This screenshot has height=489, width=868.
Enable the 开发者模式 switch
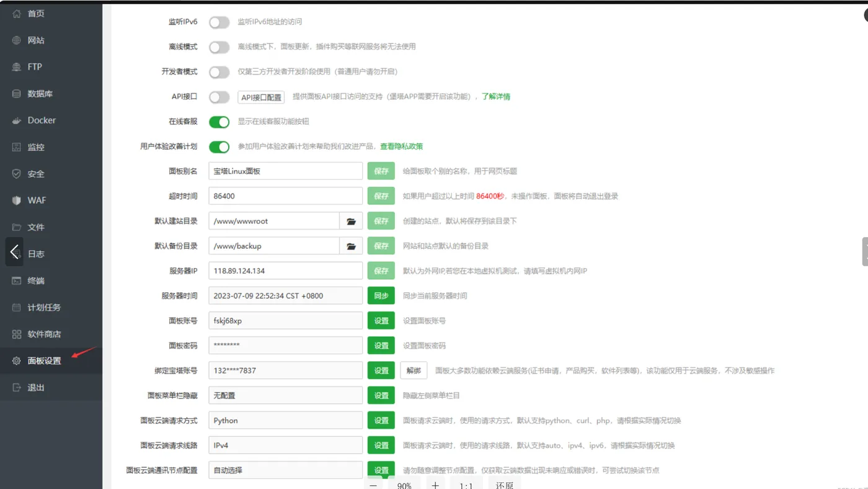(219, 72)
